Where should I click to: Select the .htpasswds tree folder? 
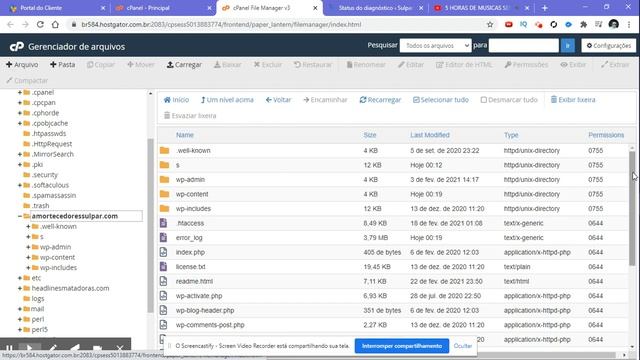point(49,133)
